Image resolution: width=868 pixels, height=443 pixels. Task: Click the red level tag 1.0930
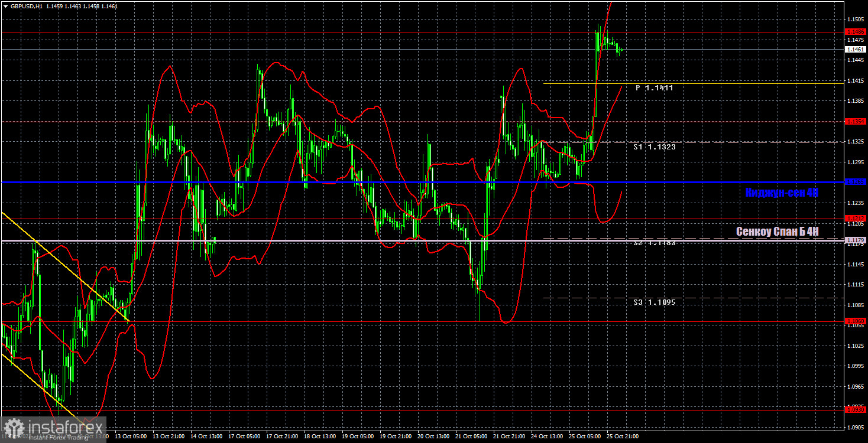(x=856, y=409)
